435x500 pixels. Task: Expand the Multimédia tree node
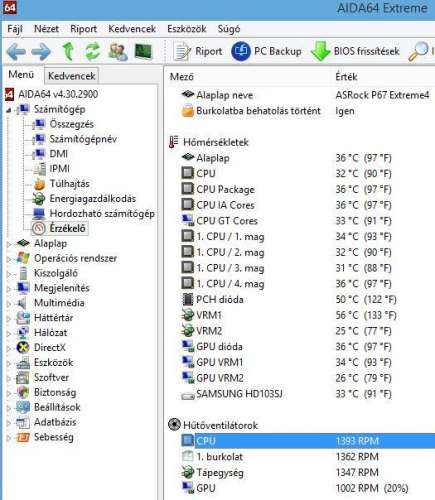coord(9,304)
